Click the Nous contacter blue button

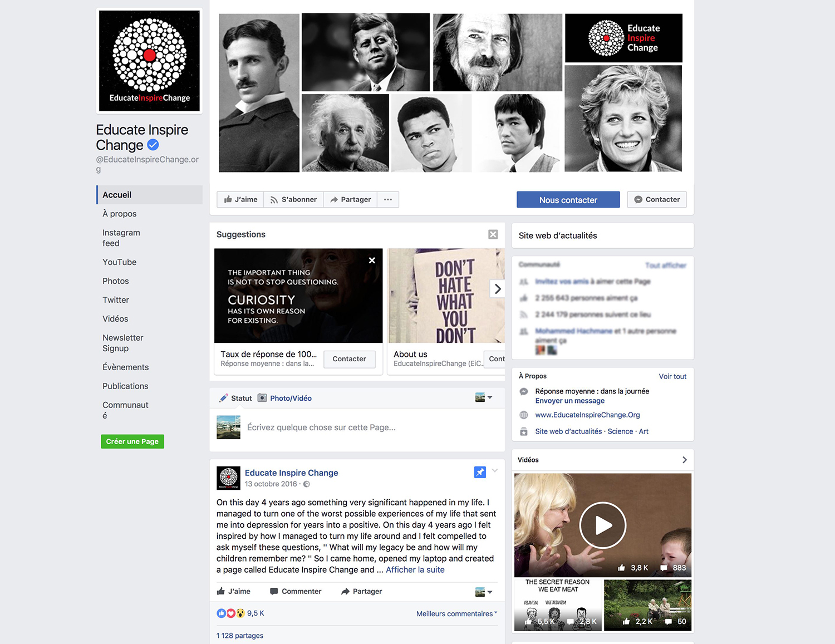pos(568,200)
